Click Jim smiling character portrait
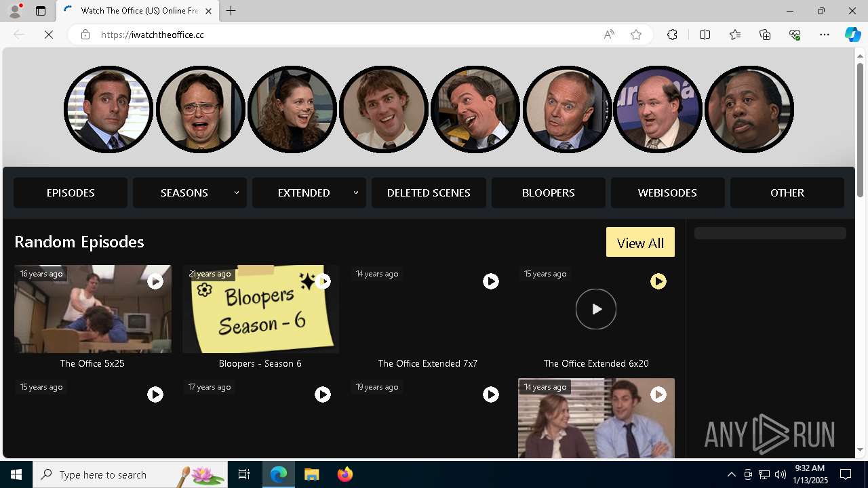 pyautogui.click(x=384, y=109)
